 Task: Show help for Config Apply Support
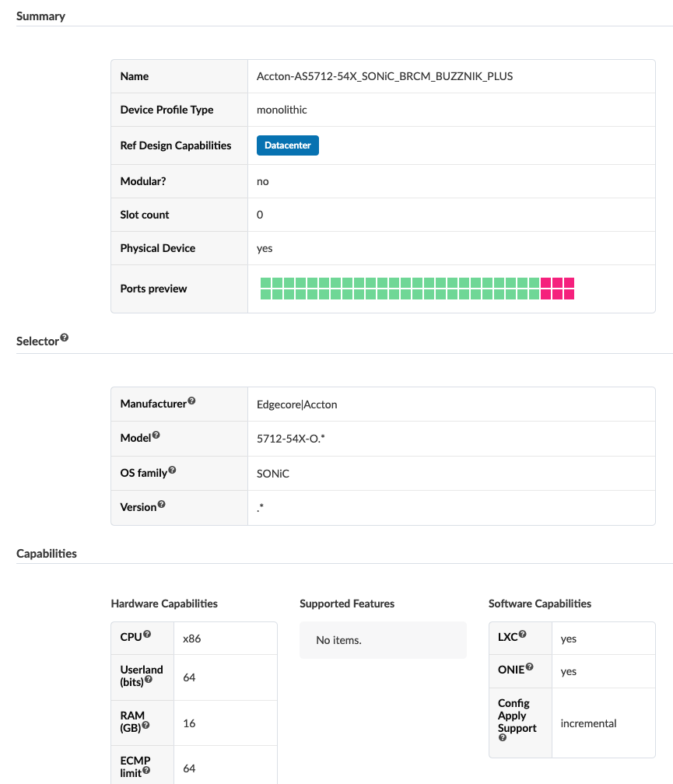coord(503,738)
